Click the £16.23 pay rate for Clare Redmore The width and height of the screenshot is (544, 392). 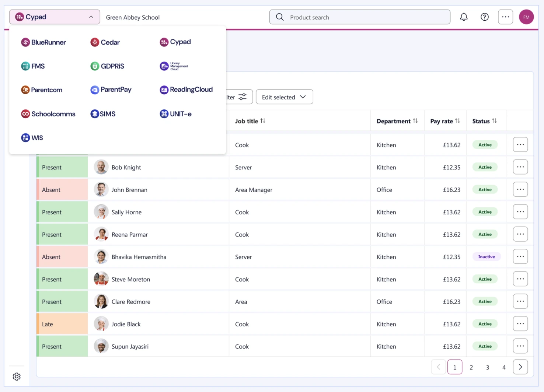(x=451, y=302)
